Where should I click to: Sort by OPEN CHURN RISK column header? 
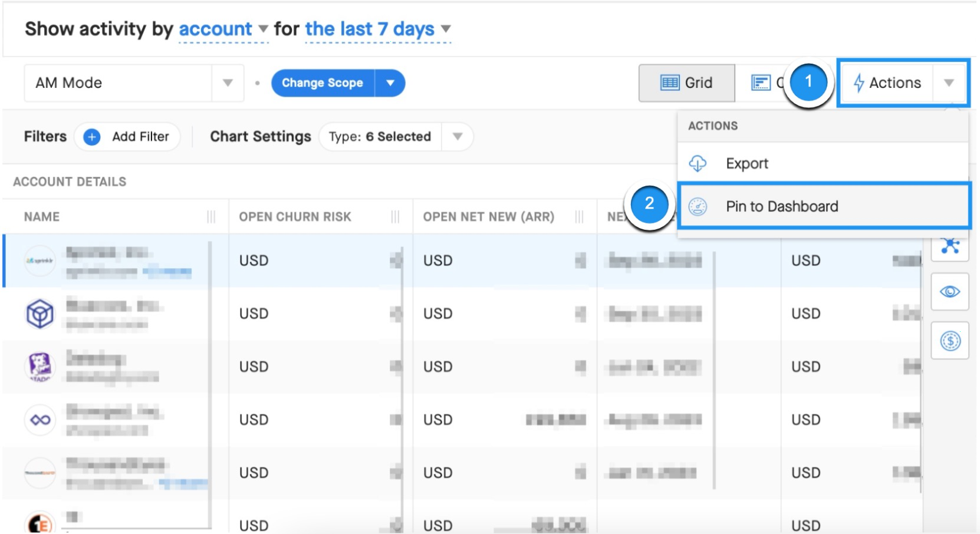(x=295, y=217)
